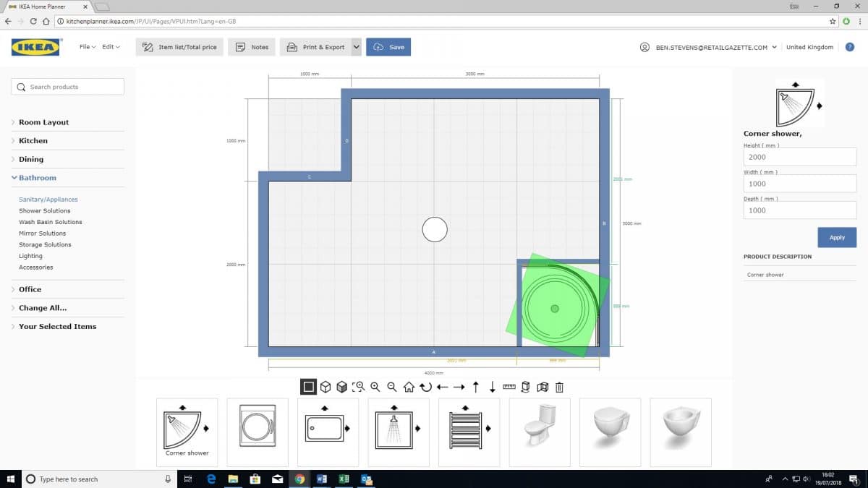Toggle the measurements ruler icon
The width and height of the screenshot is (868, 488).
tap(509, 387)
